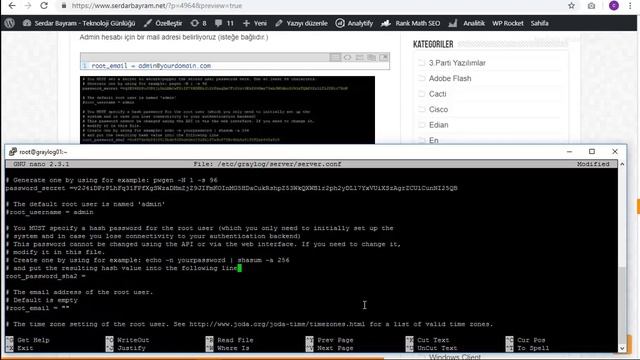Click the KATEGORILER sidebar heading
The image size is (640, 360).
pyautogui.click(x=433, y=44)
